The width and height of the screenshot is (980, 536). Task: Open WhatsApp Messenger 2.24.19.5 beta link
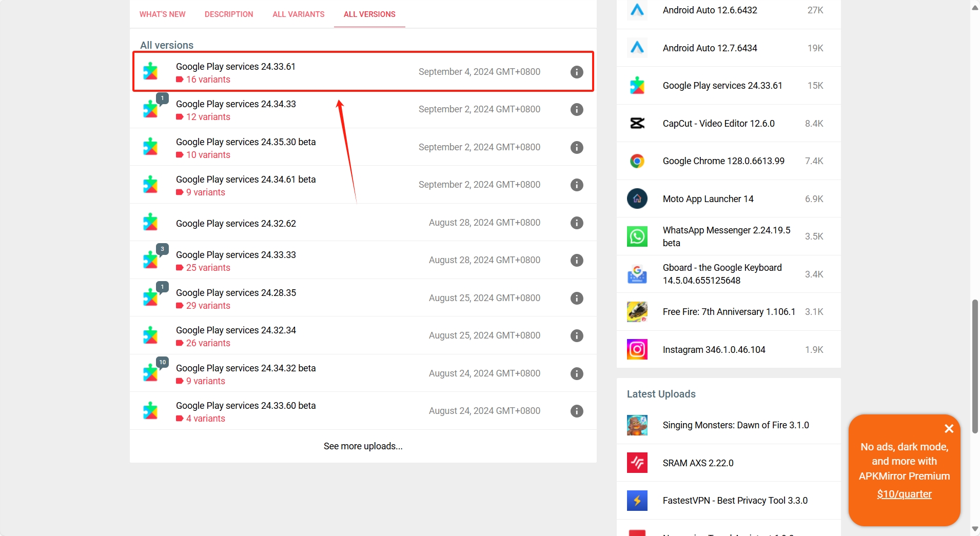(727, 236)
